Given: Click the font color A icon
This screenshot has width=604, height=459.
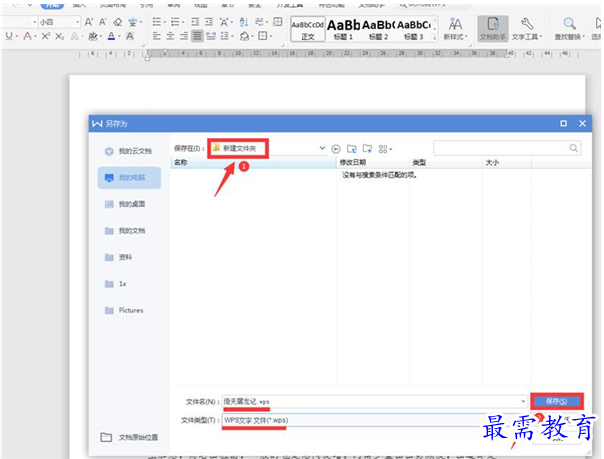Looking at the screenshot, I should (111, 36).
